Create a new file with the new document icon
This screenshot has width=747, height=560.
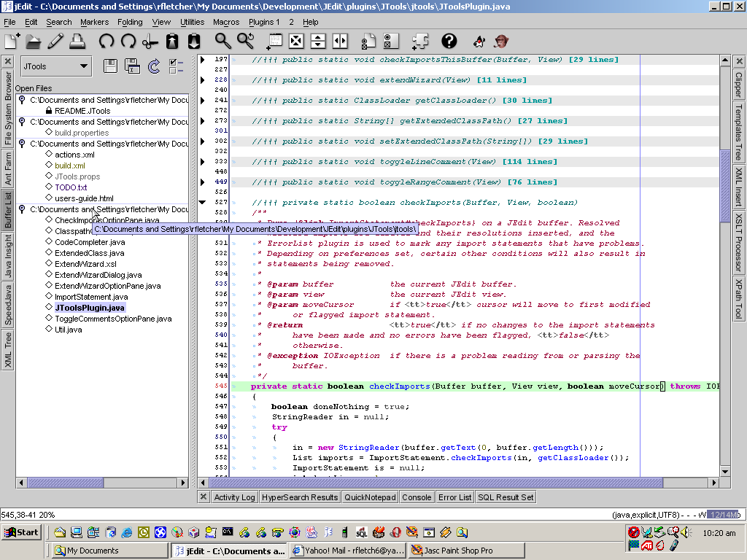11,42
